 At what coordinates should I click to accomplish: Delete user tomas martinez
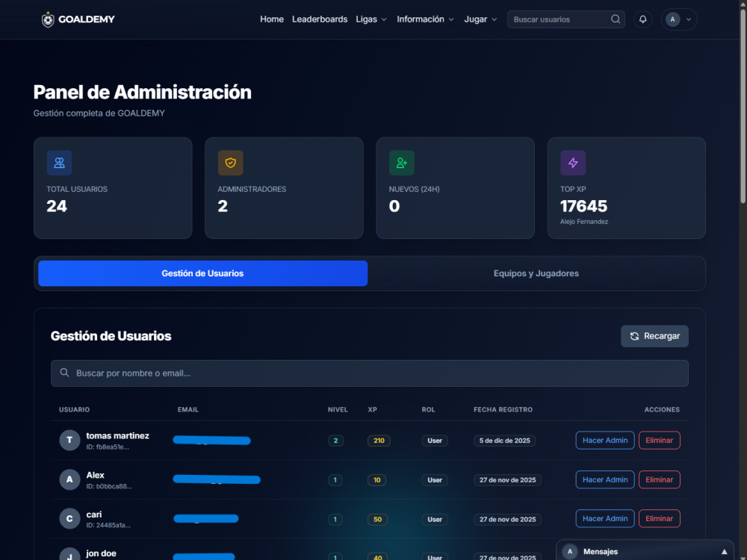[659, 441]
